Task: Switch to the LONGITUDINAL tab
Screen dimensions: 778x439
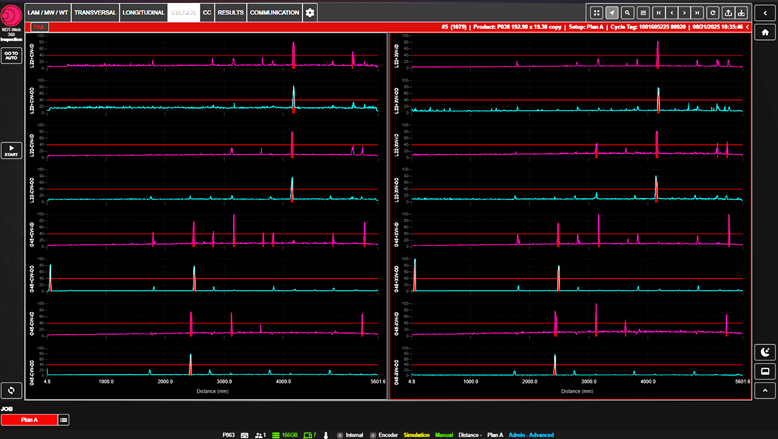Action: (x=143, y=12)
